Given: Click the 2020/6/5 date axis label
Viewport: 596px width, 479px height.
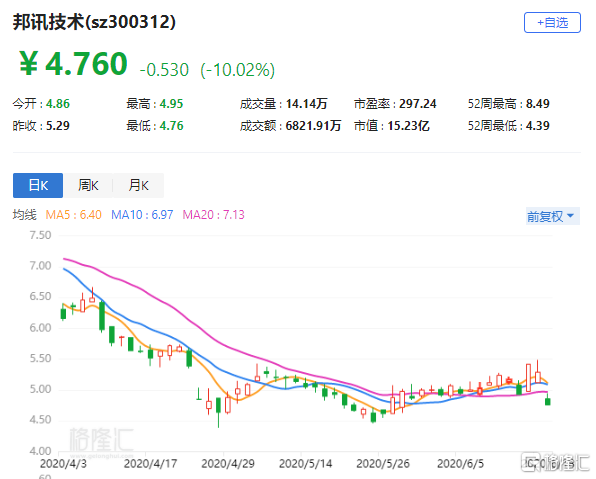Looking at the screenshot, I should pyautogui.click(x=460, y=464).
